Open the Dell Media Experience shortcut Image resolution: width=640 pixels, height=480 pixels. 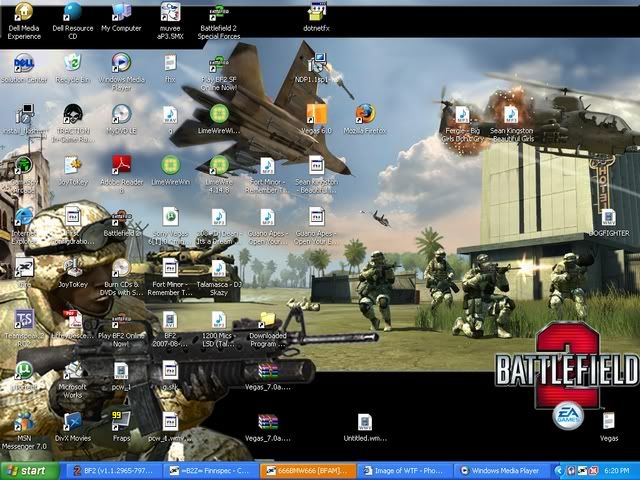tap(24, 20)
